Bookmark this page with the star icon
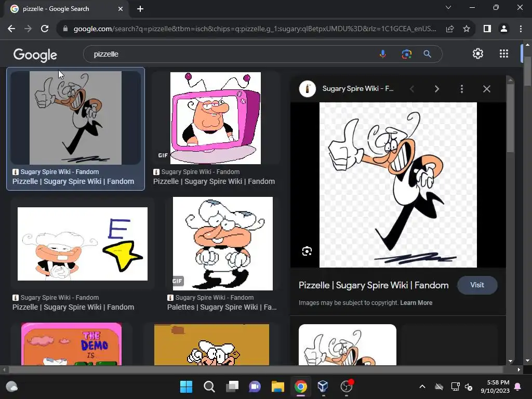Screen dimensions: 532x399 click(467, 29)
